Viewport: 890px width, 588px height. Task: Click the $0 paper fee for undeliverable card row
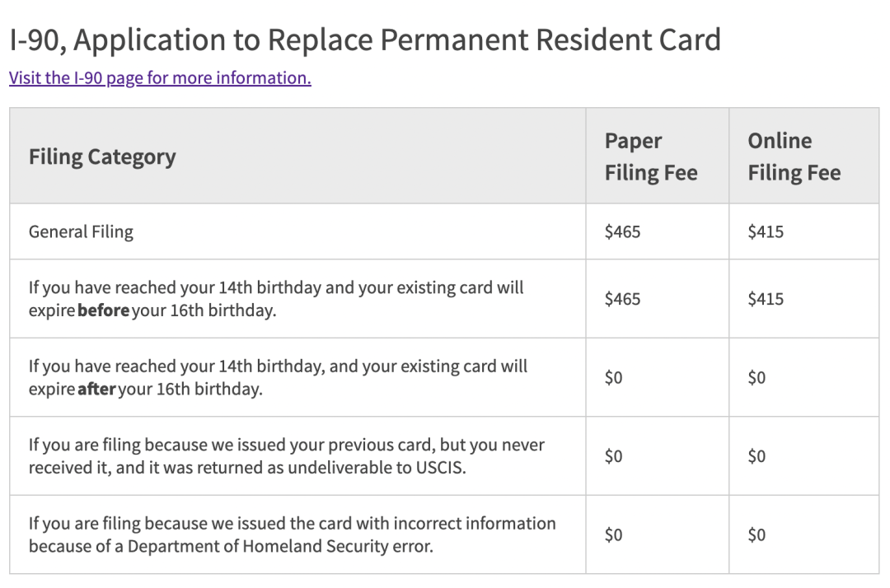click(613, 455)
